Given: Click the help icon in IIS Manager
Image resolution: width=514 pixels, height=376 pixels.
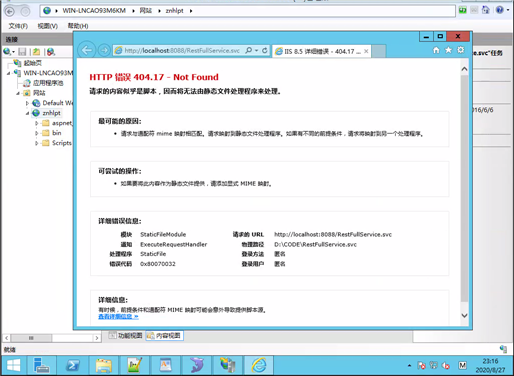Looking at the screenshot, I should 500,10.
